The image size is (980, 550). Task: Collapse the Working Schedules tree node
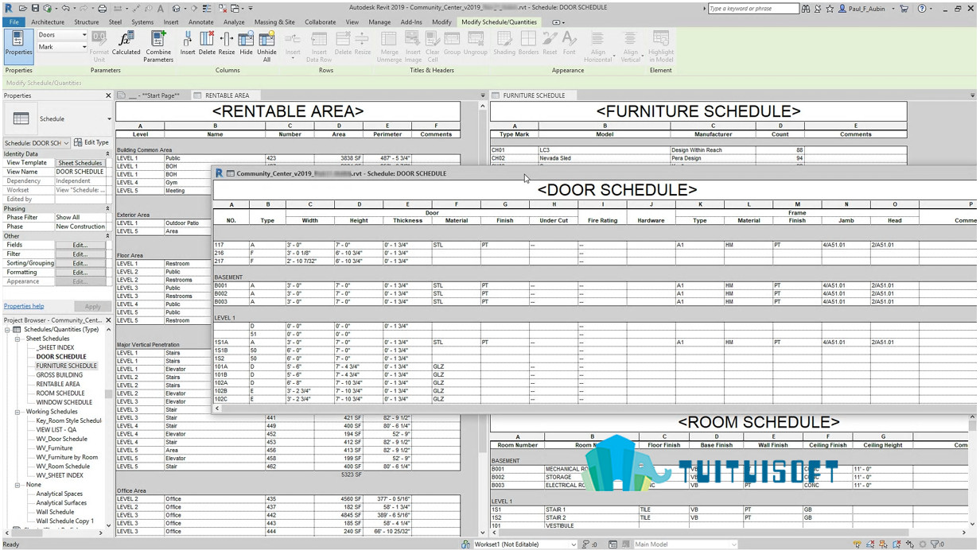17,412
